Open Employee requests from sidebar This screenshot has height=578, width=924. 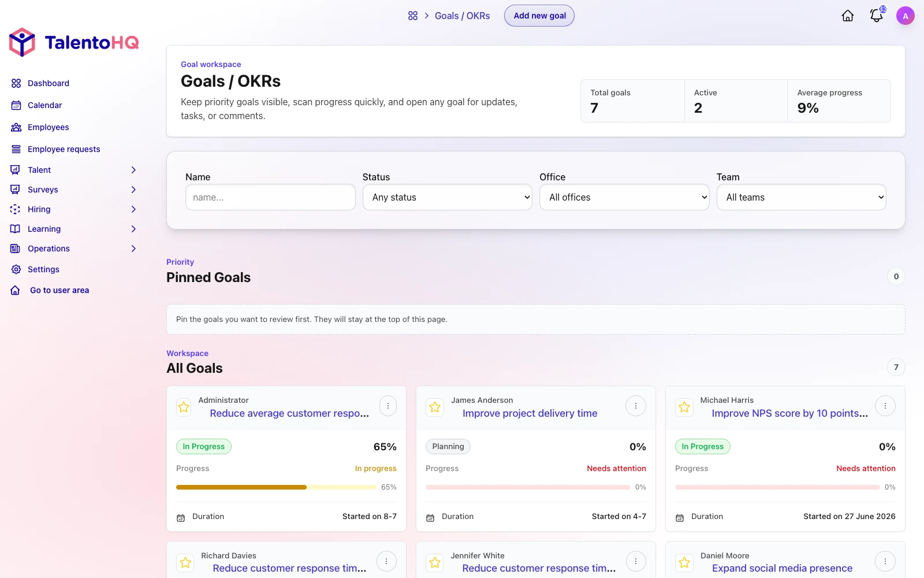64,149
